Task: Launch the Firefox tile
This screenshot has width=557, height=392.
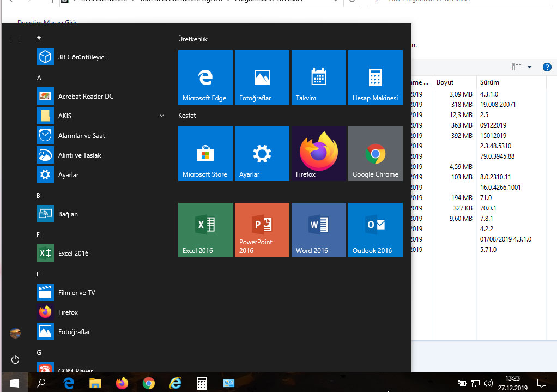Action: (x=319, y=154)
